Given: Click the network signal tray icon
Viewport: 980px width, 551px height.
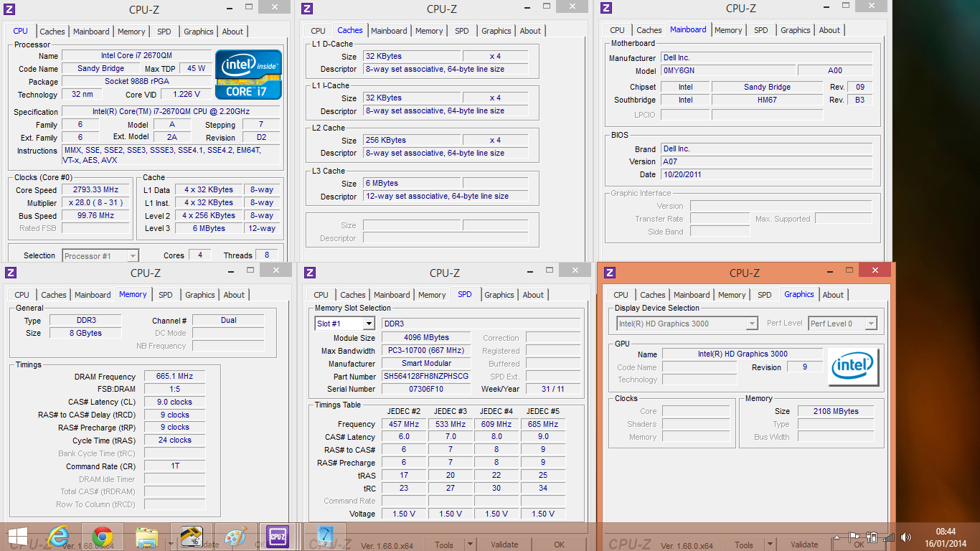Looking at the screenshot, I should 890,537.
